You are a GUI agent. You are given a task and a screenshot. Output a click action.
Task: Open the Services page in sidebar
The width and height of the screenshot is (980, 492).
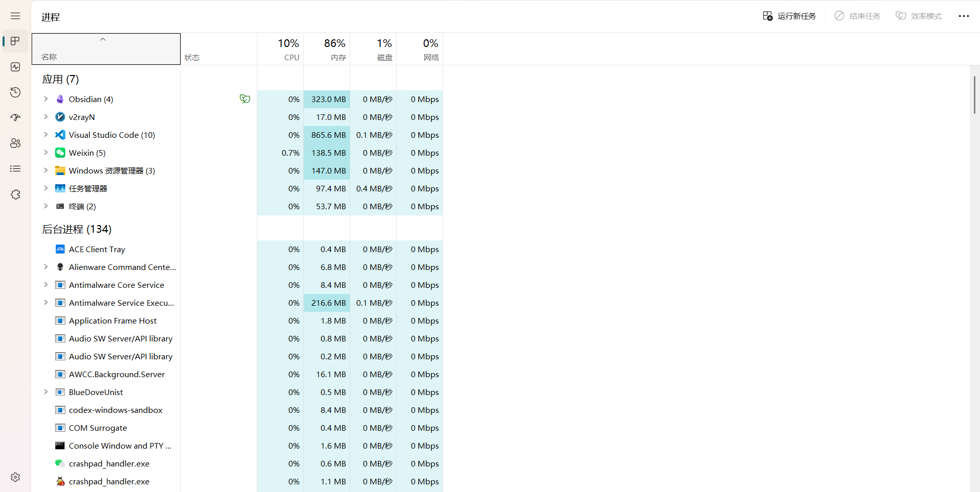coord(15,194)
